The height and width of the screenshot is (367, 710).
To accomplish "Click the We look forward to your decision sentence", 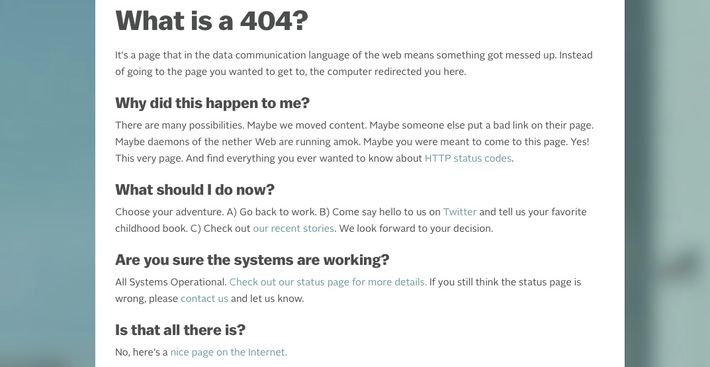I will (416, 229).
